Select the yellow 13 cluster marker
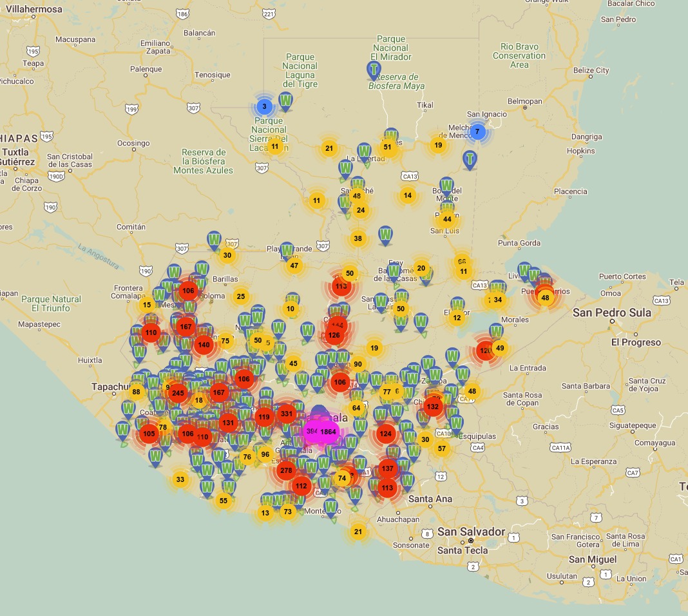This screenshot has width=688, height=616. (x=265, y=513)
